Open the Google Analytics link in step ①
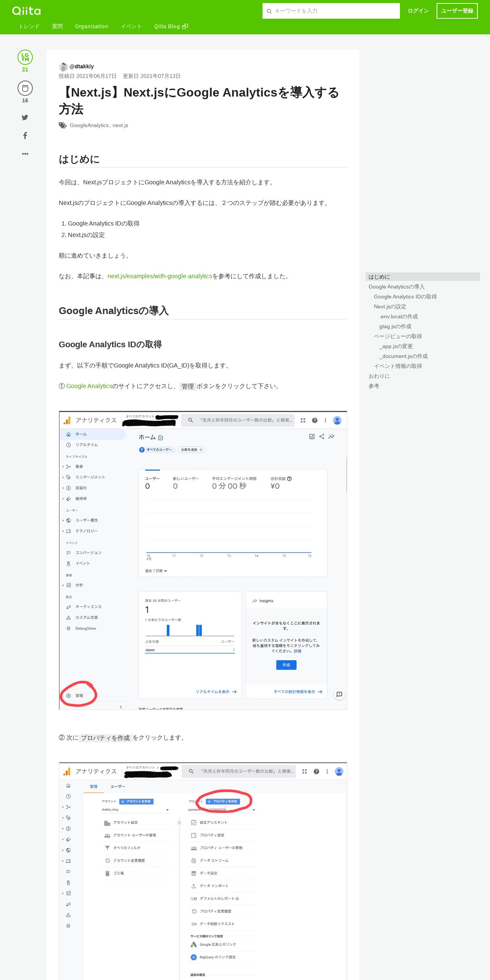 (89, 386)
